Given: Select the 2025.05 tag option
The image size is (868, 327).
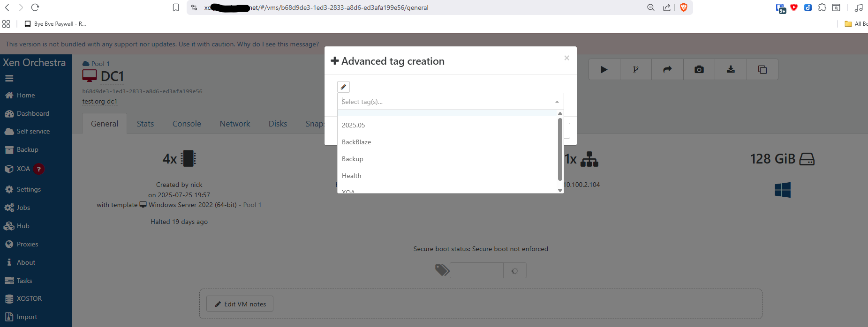Looking at the screenshot, I should [x=447, y=125].
